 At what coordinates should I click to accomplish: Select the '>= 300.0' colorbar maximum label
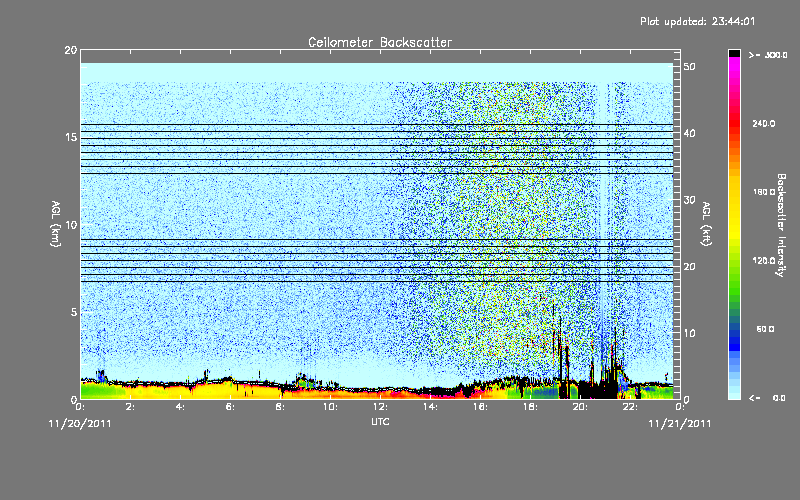tap(768, 55)
